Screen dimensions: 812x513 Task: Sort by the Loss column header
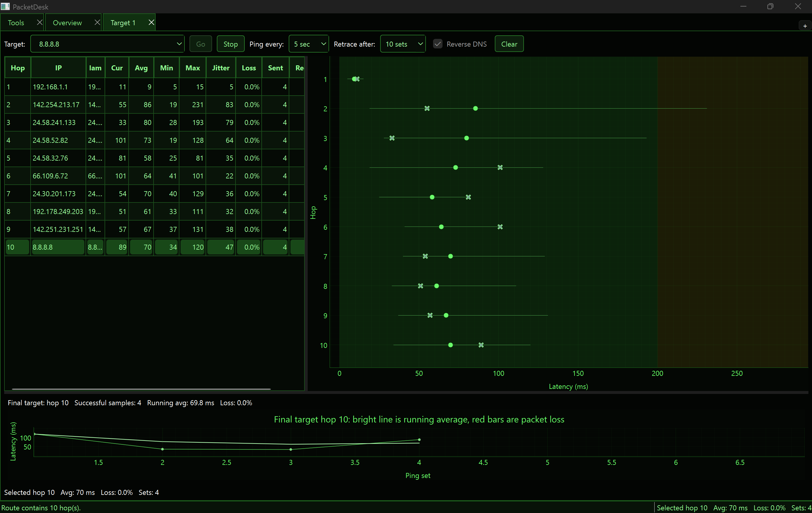click(249, 68)
